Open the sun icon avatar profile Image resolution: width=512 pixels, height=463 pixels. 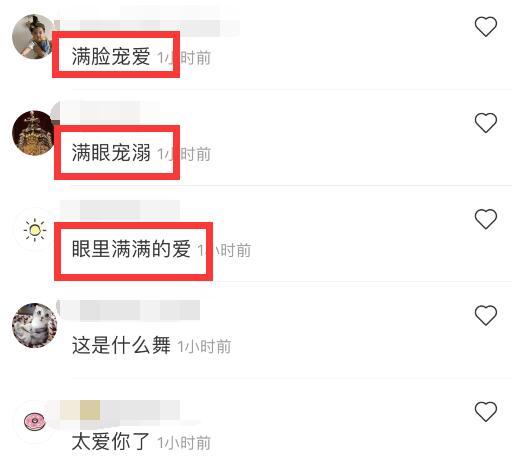(35, 229)
